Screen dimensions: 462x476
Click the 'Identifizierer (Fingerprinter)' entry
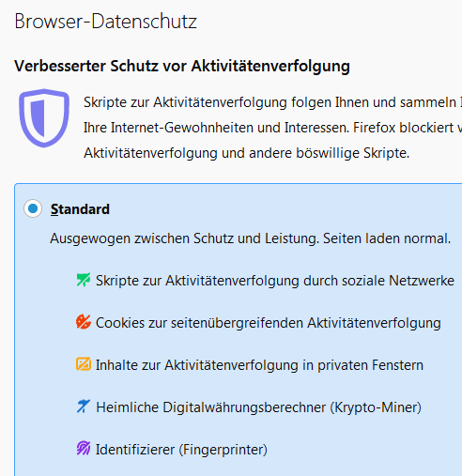(181, 450)
